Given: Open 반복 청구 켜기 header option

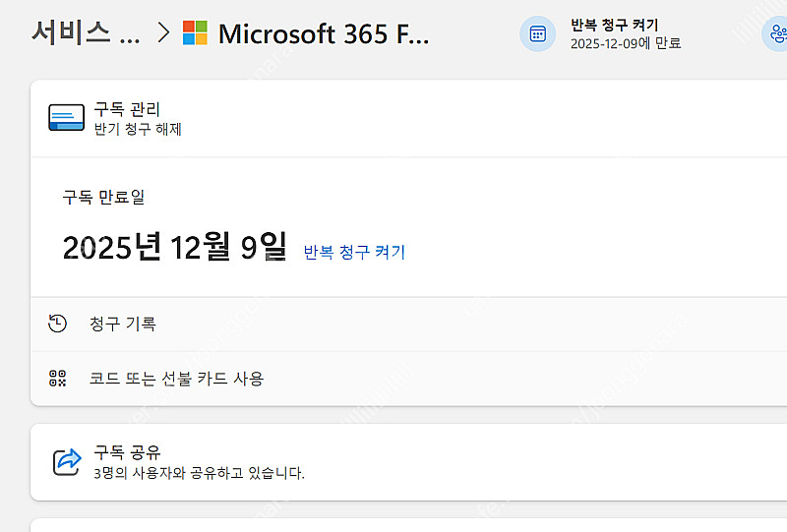Looking at the screenshot, I should pos(614,25).
